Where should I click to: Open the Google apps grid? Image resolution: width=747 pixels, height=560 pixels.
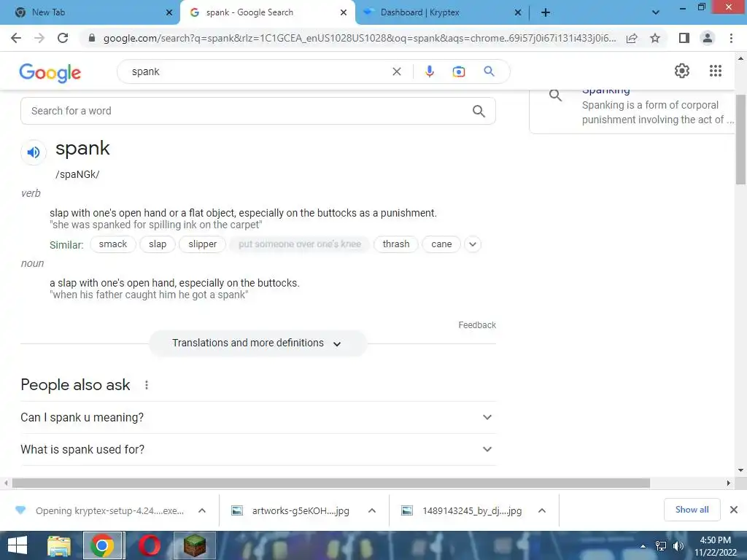(716, 71)
